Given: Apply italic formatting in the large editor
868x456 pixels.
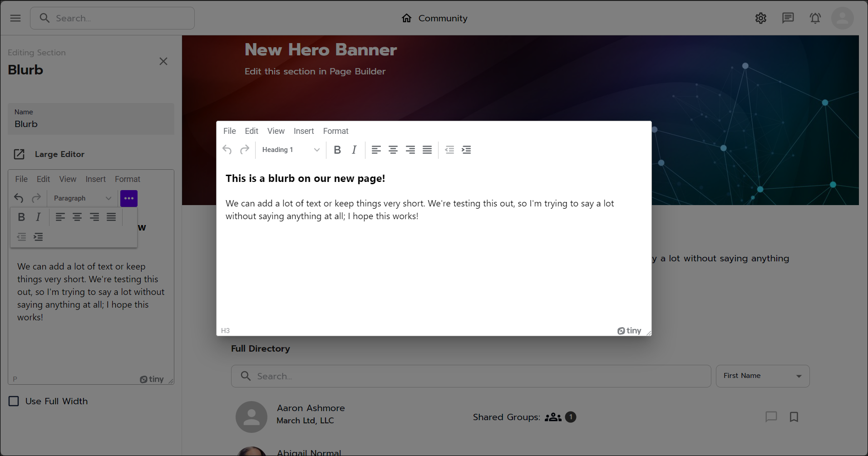Looking at the screenshot, I should [x=354, y=150].
